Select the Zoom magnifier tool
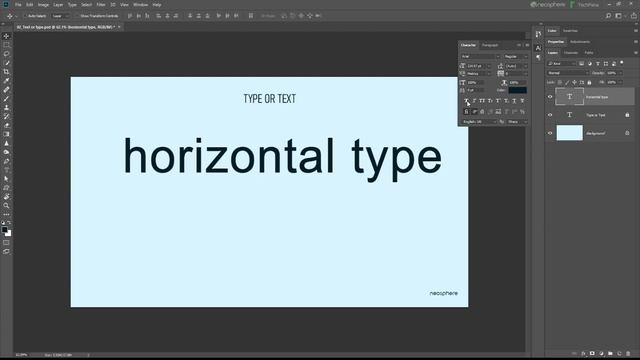 click(6, 206)
